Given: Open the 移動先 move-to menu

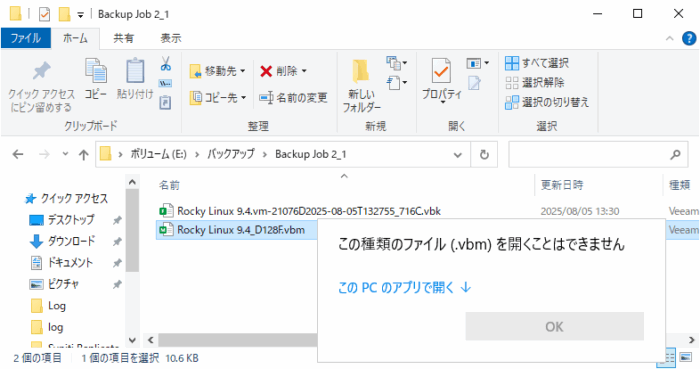Looking at the screenshot, I should tap(217, 71).
